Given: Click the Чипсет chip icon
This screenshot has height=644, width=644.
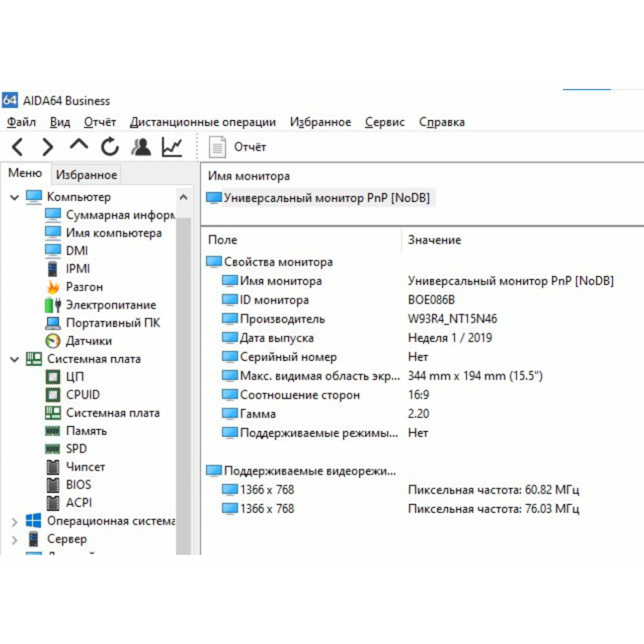Looking at the screenshot, I should pyautogui.click(x=53, y=466).
